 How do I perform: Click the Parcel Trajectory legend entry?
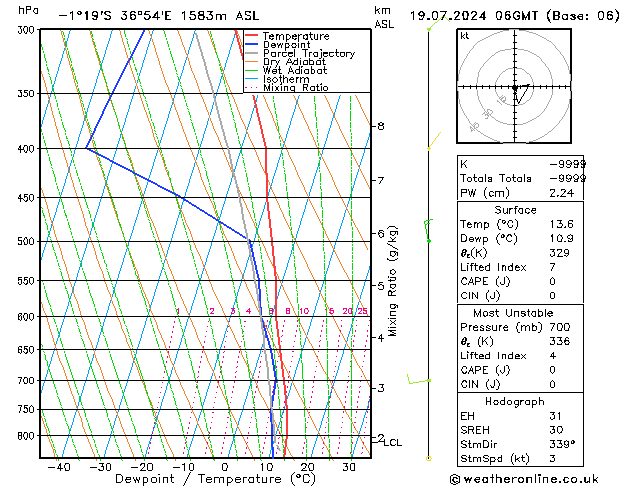[x=300, y=53]
